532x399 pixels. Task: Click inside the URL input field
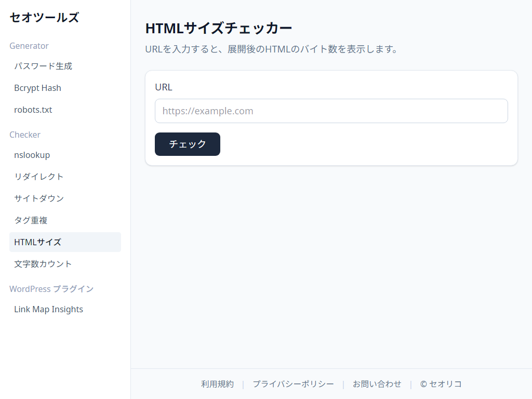[331, 111]
